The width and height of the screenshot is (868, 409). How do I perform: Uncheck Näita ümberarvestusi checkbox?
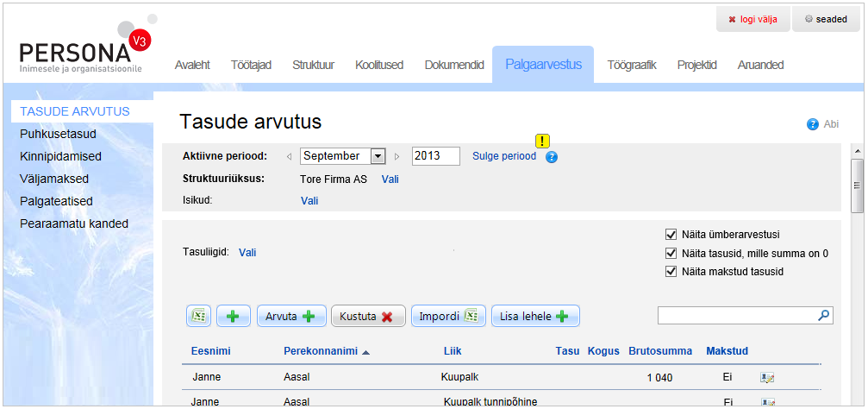click(671, 234)
